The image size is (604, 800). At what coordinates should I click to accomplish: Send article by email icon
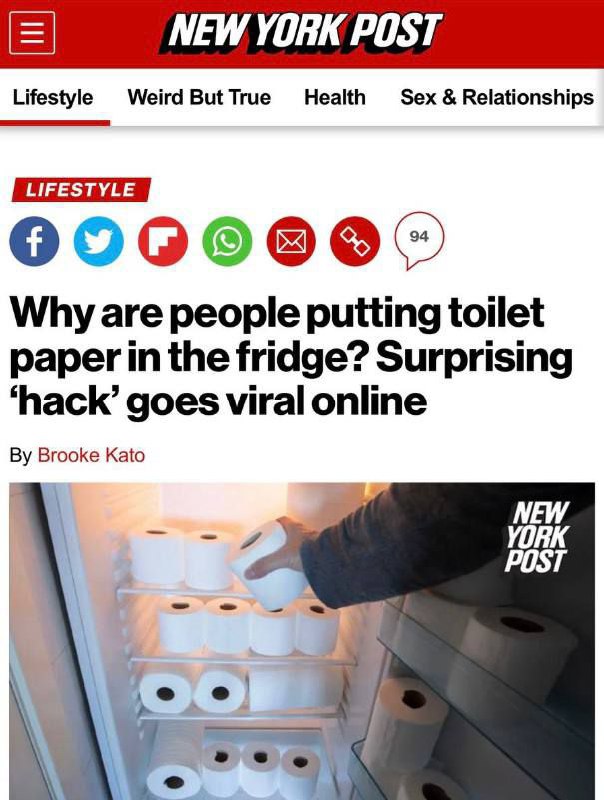click(x=291, y=241)
